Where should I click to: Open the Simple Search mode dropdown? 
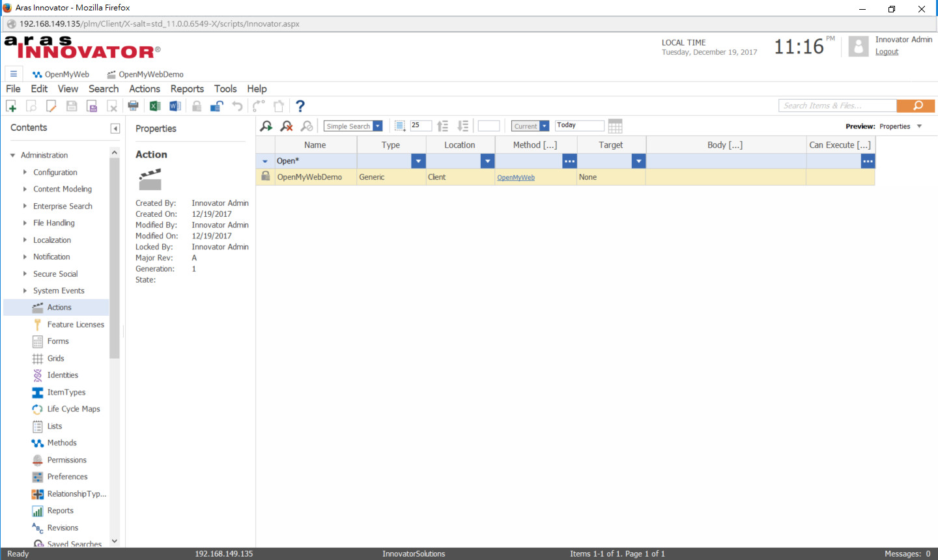point(377,126)
